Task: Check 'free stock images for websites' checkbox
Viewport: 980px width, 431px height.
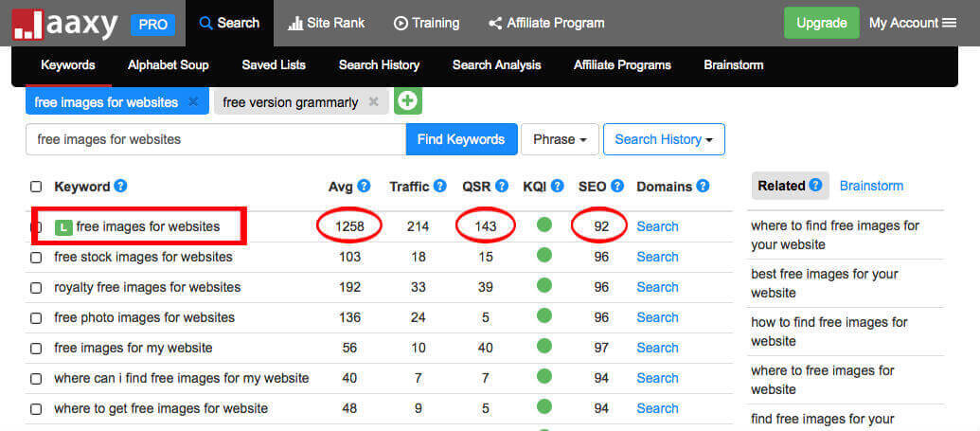Action: coord(36,257)
